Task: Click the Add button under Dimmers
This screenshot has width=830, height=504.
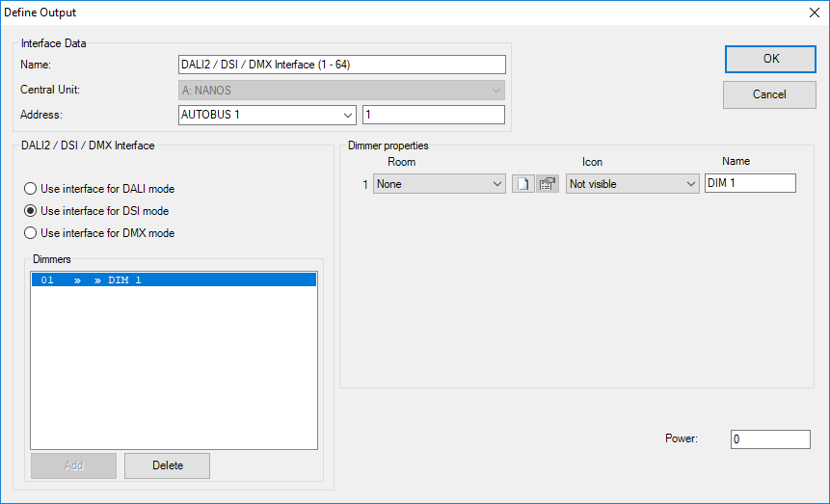Action: tap(73, 465)
